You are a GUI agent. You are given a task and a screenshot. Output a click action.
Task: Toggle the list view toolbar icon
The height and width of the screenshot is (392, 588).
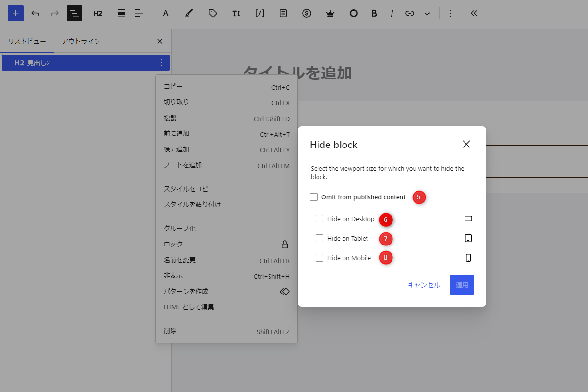pos(74,13)
